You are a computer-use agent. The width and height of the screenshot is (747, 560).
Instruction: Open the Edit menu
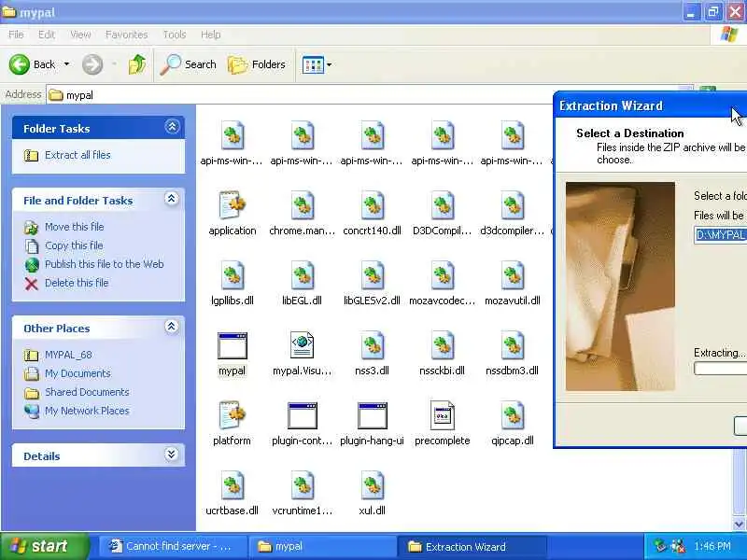tap(46, 35)
